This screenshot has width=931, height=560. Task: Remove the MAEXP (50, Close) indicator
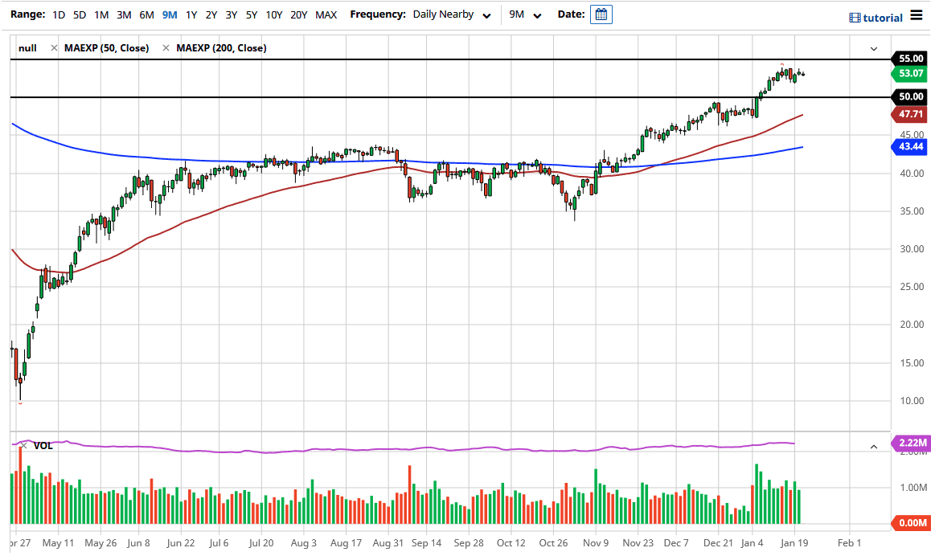pos(54,48)
